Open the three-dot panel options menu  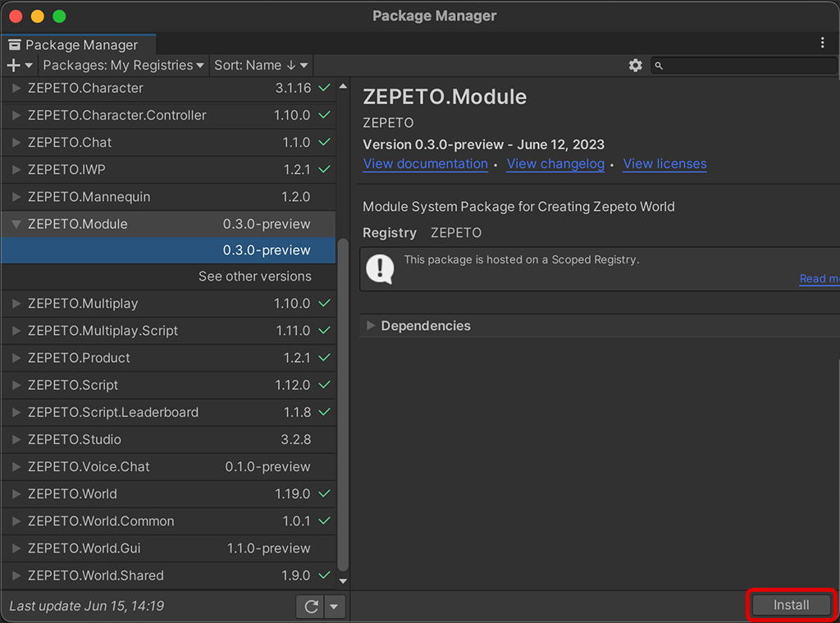click(823, 43)
